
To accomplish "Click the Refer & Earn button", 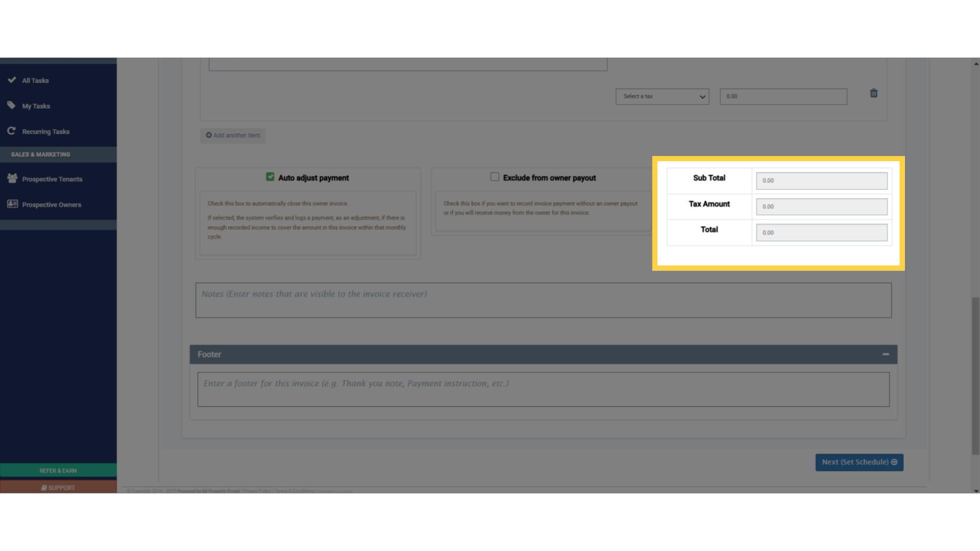I will click(58, 470).
